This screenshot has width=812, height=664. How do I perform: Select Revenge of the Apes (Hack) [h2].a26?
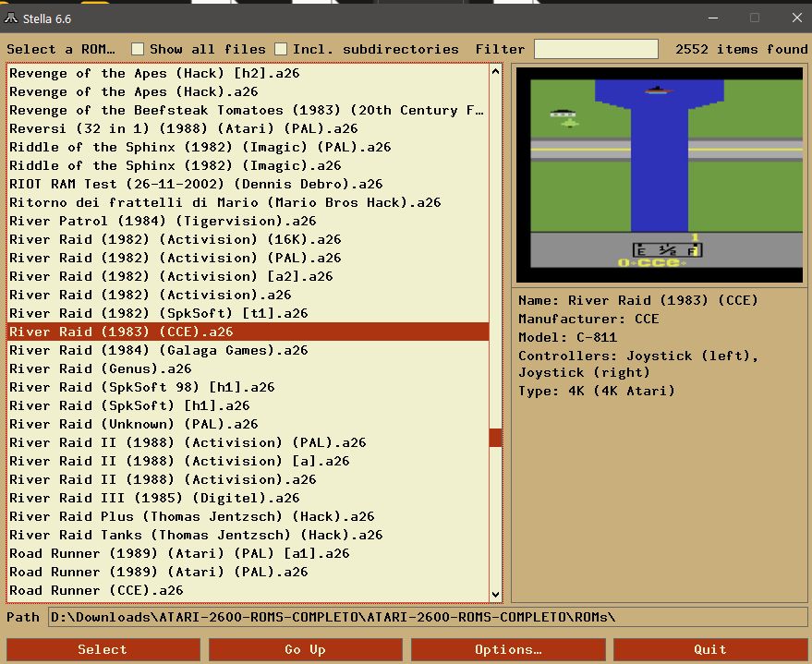[x=248, y=73]
